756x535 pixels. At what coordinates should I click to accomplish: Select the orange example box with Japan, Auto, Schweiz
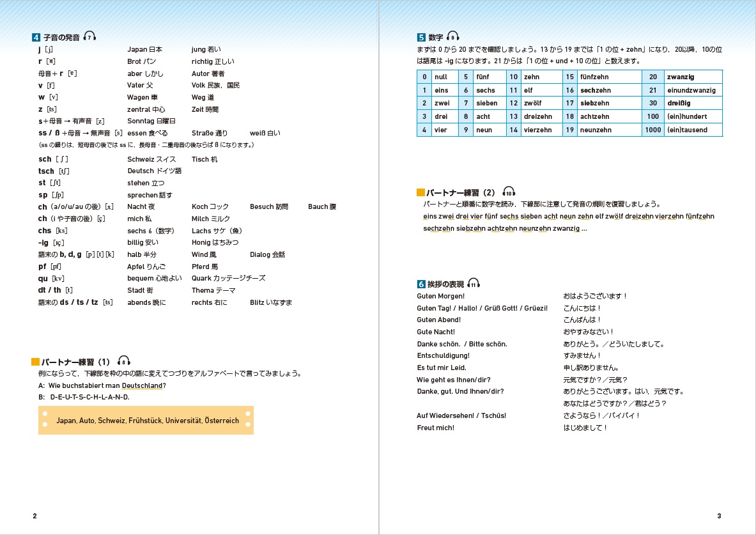point(146,420)
